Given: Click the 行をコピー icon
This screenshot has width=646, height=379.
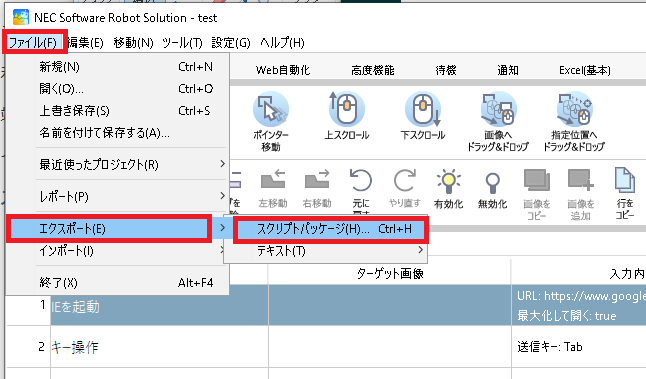Looking at the screenshot, I should pos(625,180).
